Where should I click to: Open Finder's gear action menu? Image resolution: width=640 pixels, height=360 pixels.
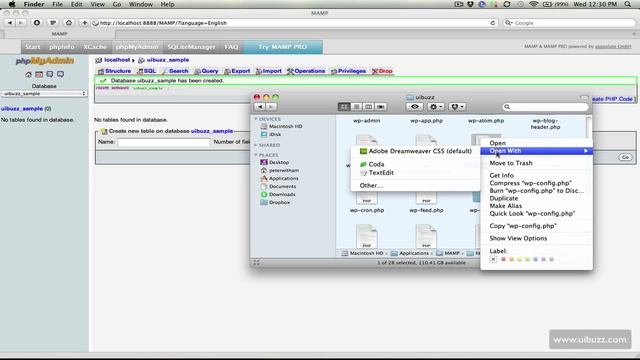pos(436,107)
